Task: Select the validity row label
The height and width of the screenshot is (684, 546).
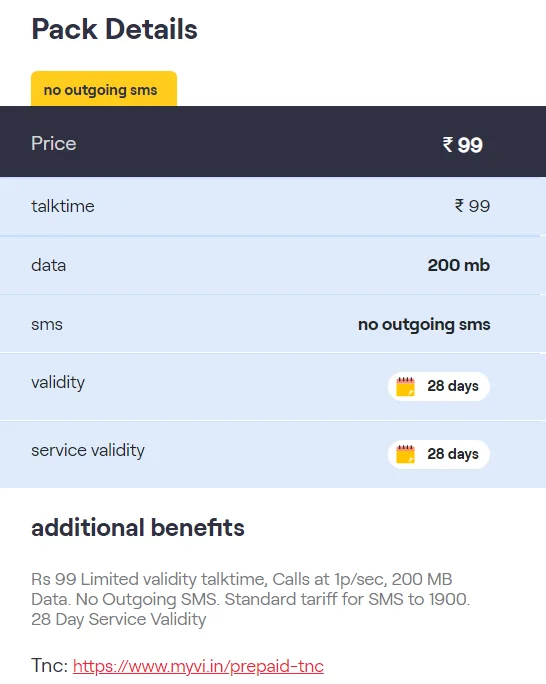Action: point(58,383)
